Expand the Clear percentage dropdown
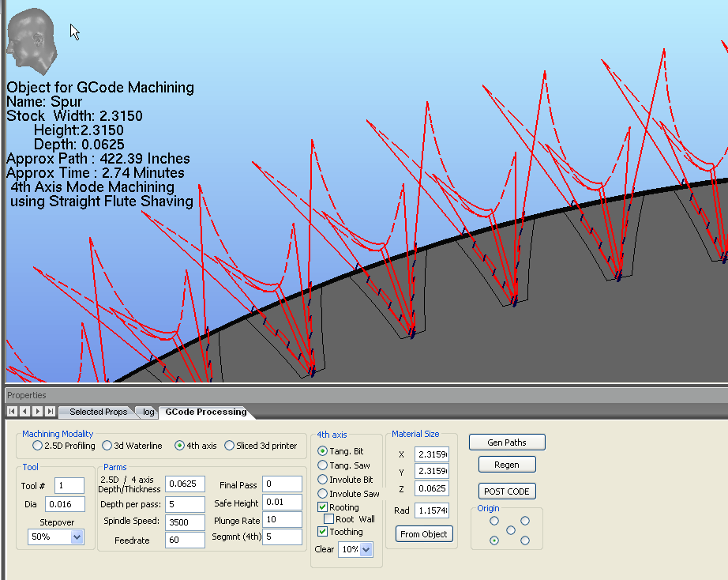This screenshot has width=728, height=580. 366,549
